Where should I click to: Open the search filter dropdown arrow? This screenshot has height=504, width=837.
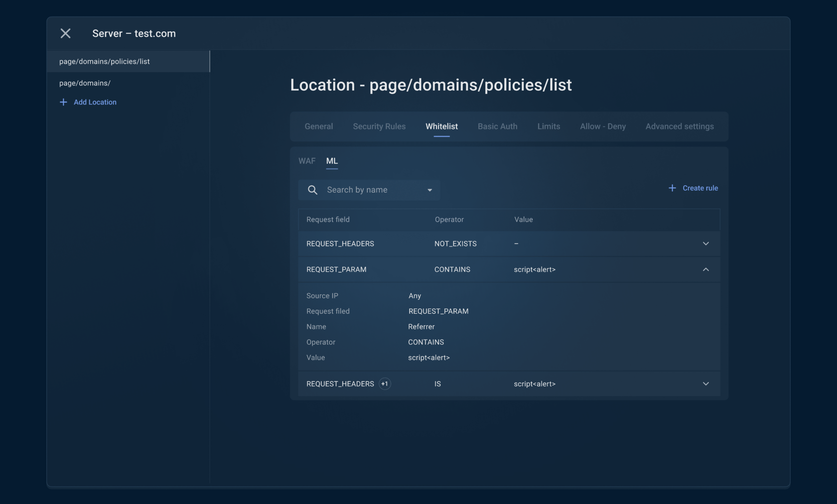tap(429, 190)
